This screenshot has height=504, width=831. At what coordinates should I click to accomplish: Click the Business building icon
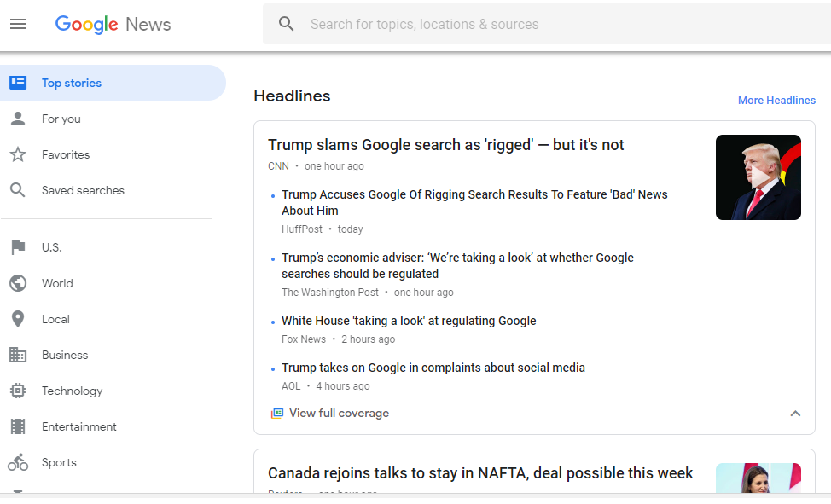click(x=18, y=355)
